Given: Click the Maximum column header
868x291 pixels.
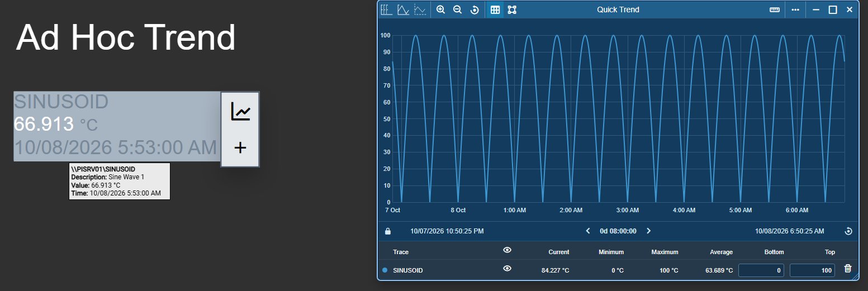Looking at the screenshot, I should [665, 252].
